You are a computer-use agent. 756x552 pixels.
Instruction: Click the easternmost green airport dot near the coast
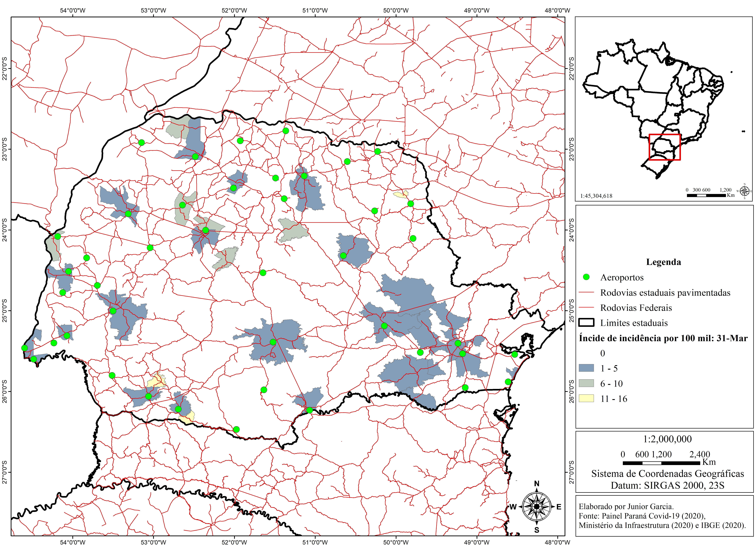pyautogui.click(x=515, y=354)
